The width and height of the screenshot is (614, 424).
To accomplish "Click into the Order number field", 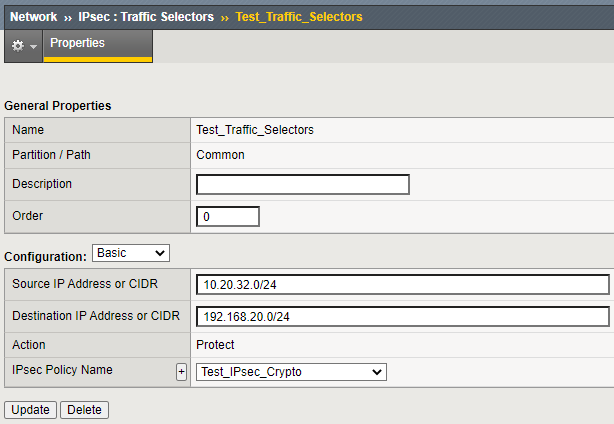I will (x=228, y=217).
